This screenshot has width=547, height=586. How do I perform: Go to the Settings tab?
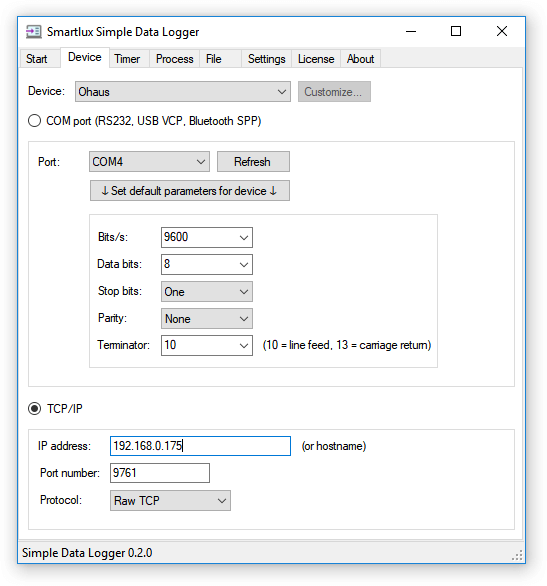(x=266, y=59)
